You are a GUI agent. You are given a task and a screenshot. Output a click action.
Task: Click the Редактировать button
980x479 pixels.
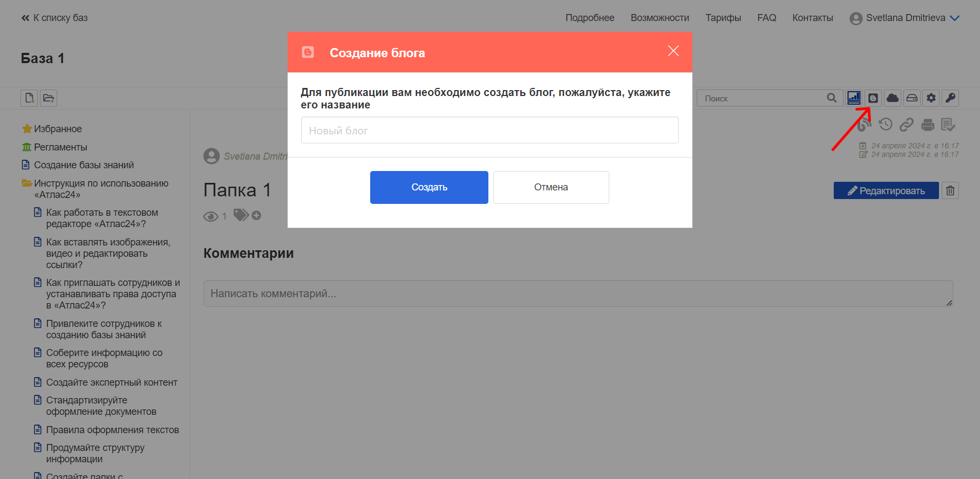(x=886, y=190)
